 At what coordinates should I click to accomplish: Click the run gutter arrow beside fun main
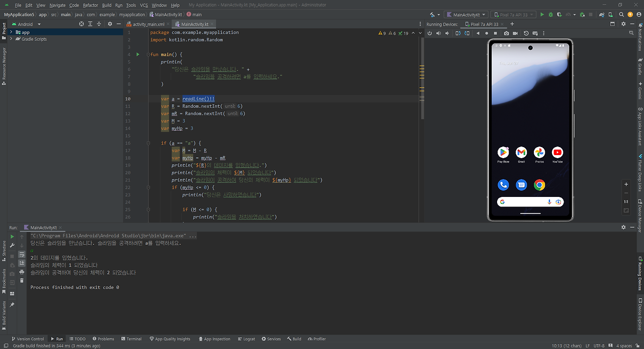[137, 54]
